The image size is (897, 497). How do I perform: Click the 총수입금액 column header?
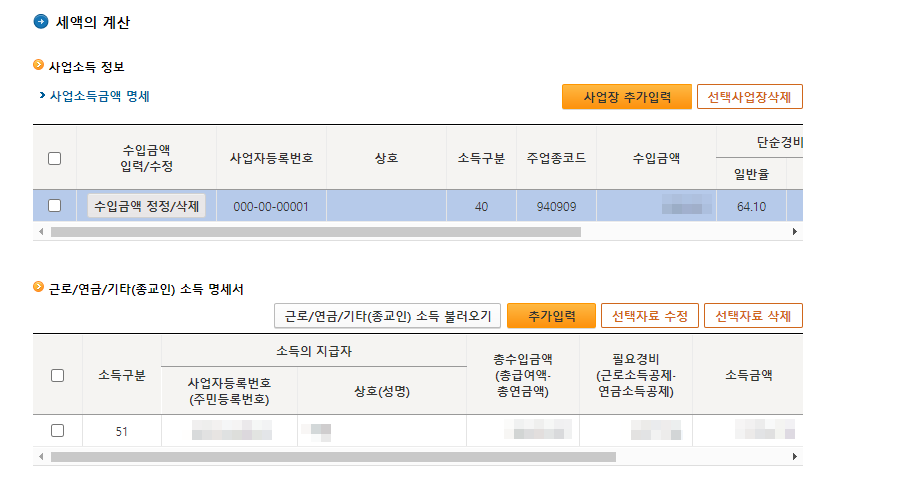click(523, 375)
